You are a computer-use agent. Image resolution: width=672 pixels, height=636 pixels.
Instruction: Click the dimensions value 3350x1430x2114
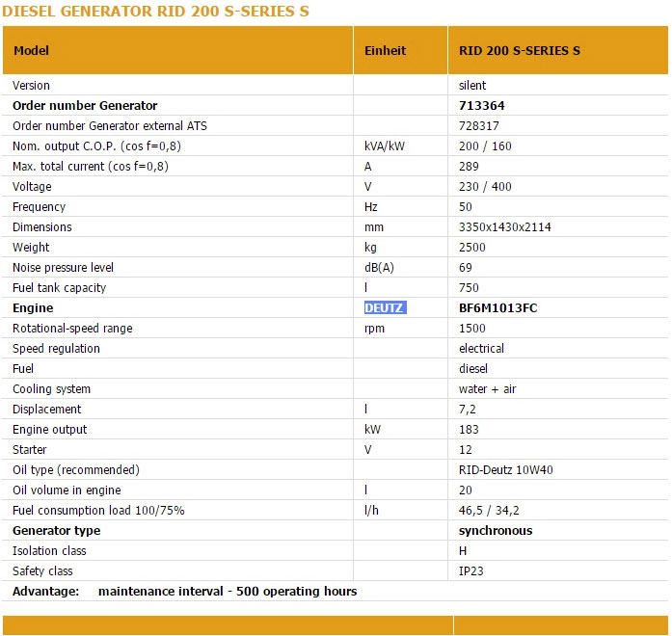point(505,227)
